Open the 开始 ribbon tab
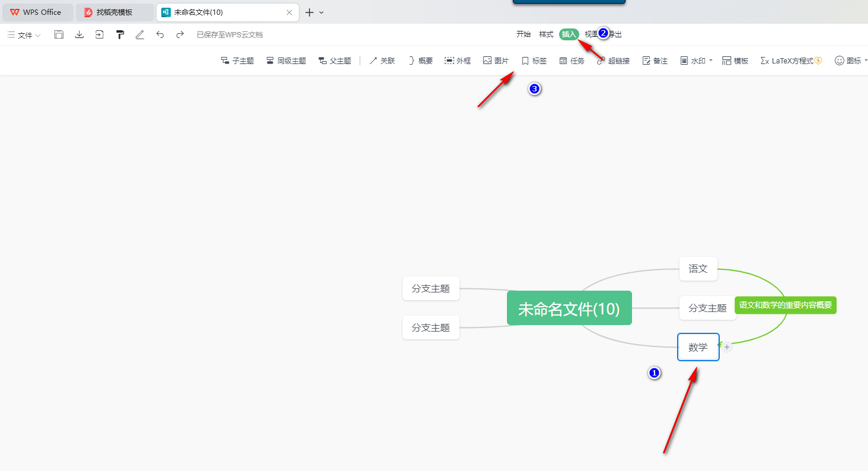The image size is (868, 471). [x=524, y=34]
